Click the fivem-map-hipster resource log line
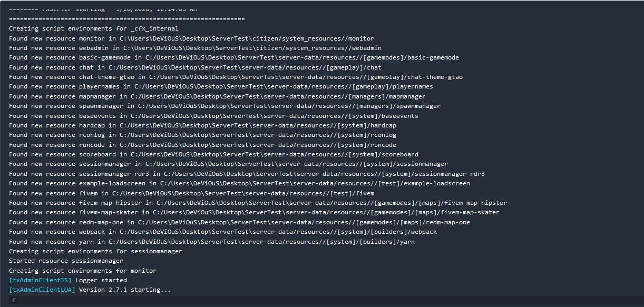Screen dimensions: 644x307 pyautogui.click(x=258, y=203)
